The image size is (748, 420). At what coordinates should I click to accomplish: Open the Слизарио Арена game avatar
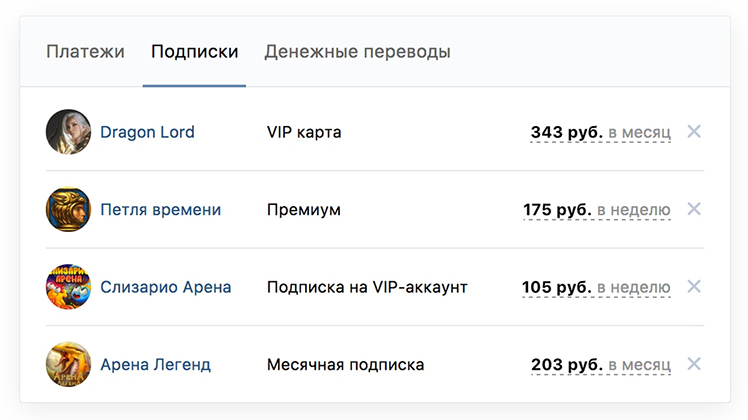click(68, 287)
